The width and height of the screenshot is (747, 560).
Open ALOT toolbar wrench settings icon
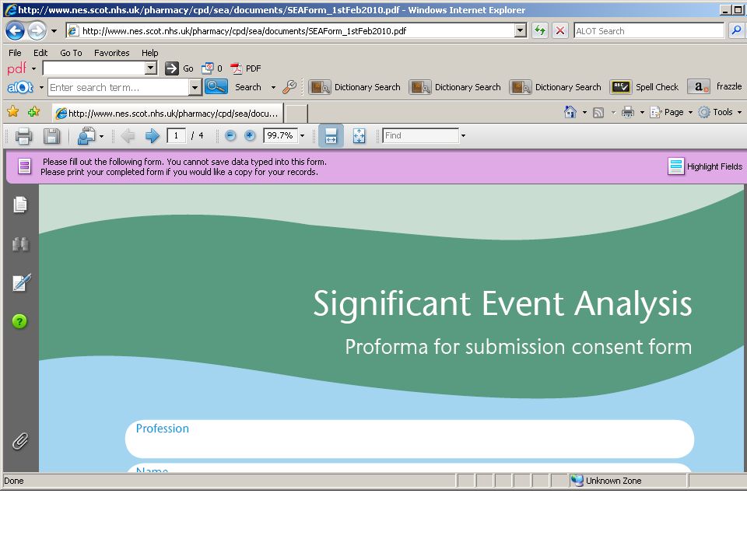pos(289,86)
